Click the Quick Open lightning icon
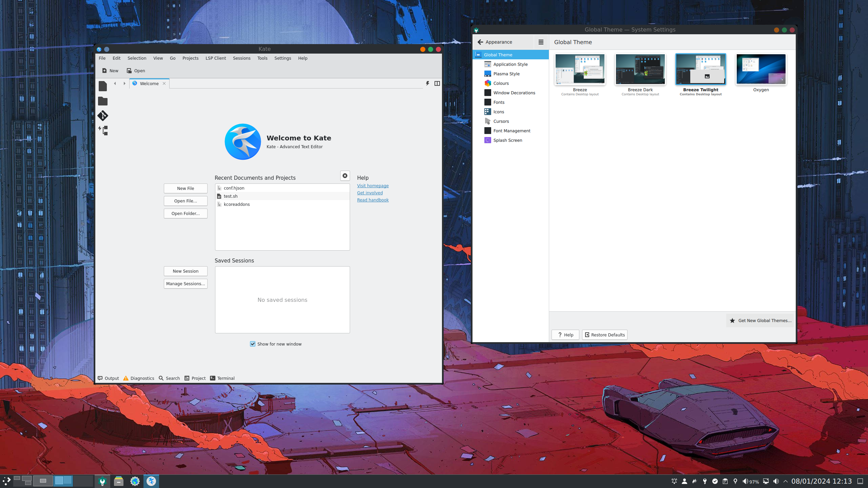 pos(427,83)
